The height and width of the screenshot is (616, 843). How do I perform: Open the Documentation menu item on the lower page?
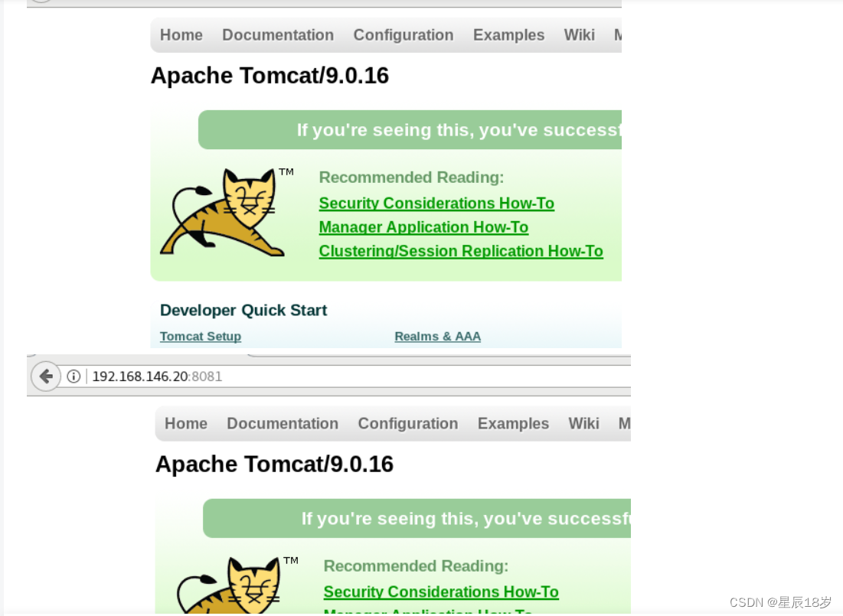point(283,423)
